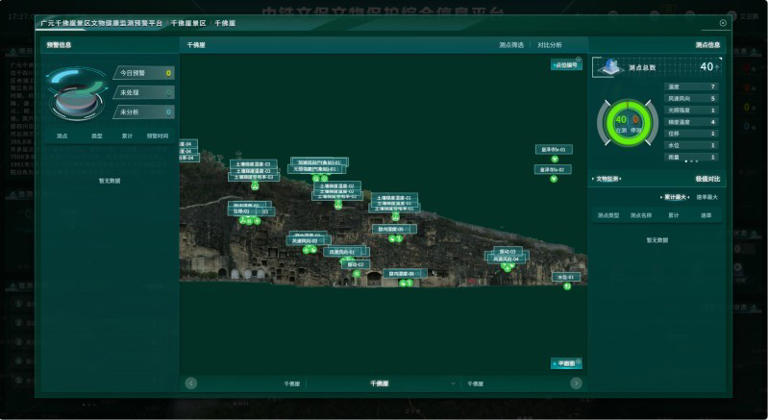
Task: Click the green marker under 崖泽寺fe-02 label
Action: 552,179
